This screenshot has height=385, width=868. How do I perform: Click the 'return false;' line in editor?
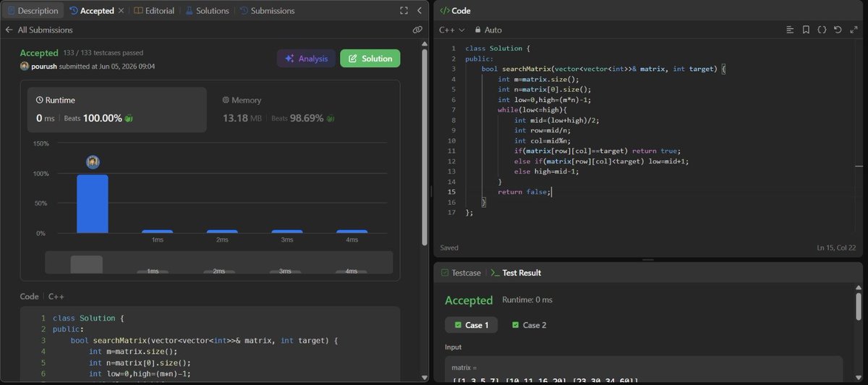click(x=524, y=192)
